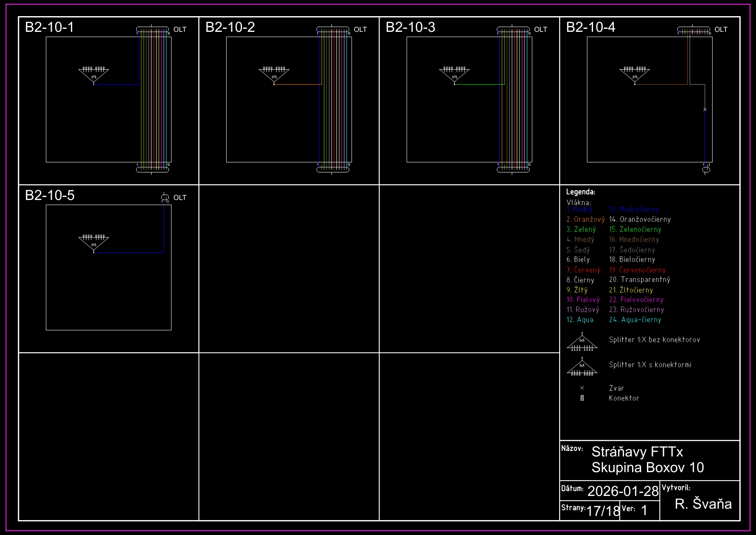Viewport: 756px width, 535px height.
Task: Select the Zvar cross symbol in the legend
Action: pyautogui.click(x=582, y=388)
